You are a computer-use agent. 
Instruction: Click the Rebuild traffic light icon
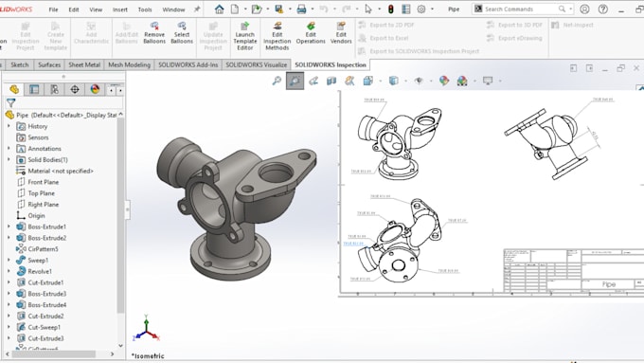click(x=390, y=9)
